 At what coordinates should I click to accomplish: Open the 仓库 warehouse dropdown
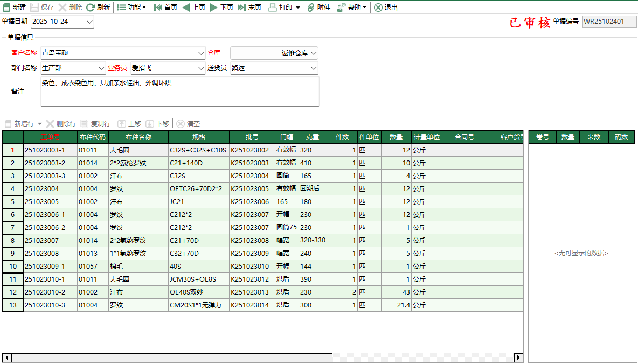click(314, 53)
